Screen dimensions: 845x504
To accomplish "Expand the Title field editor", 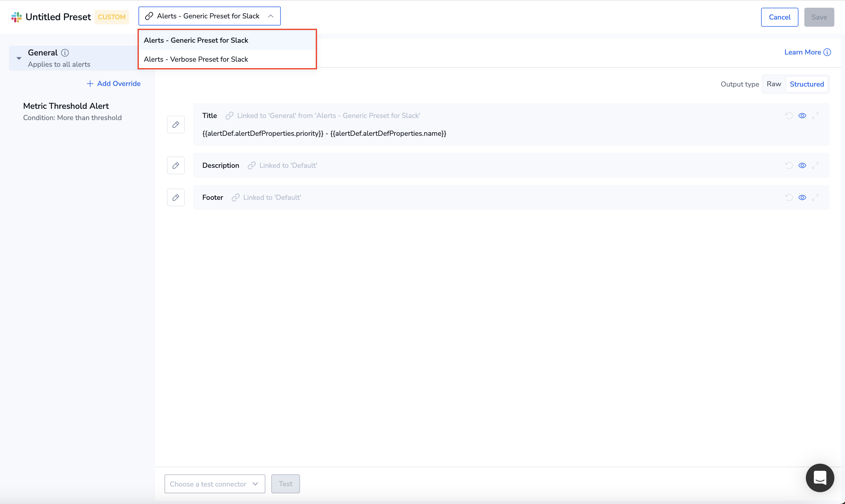I will pyautogui.click(x=815, y=116).
